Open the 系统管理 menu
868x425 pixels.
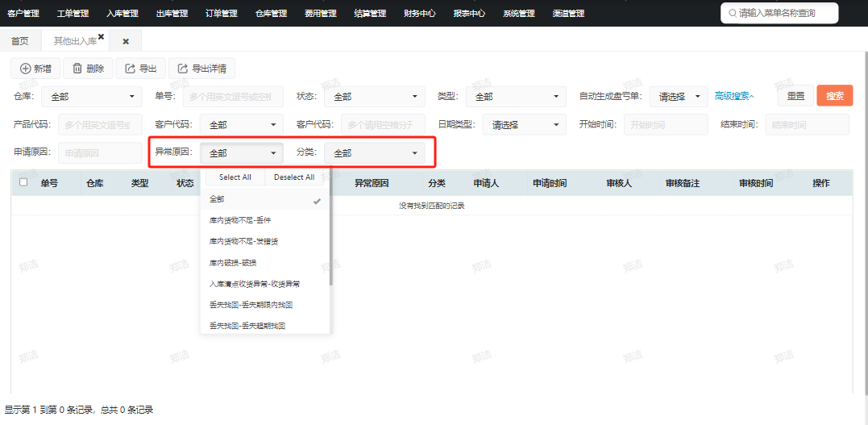coord(519,13)
